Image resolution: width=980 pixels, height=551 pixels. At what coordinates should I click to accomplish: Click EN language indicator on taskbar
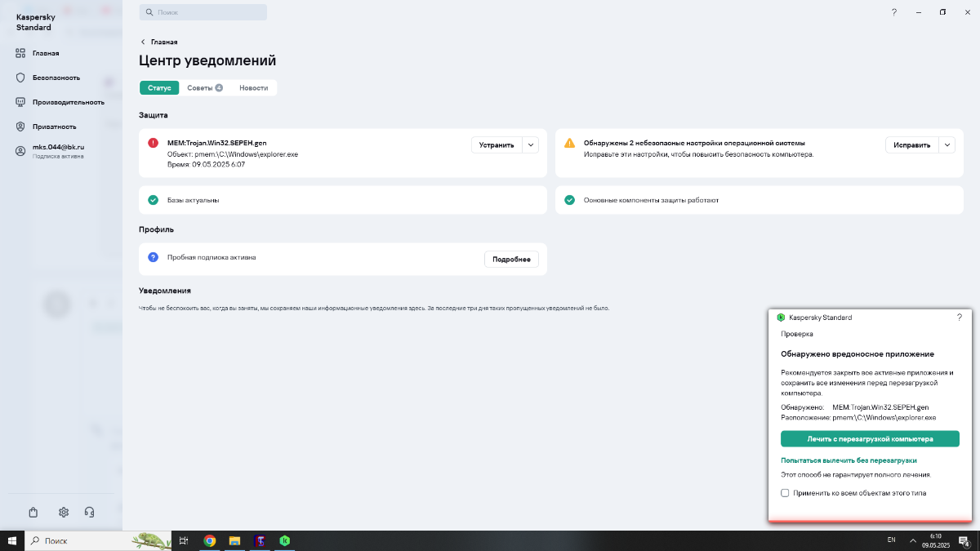pos(891,540)
